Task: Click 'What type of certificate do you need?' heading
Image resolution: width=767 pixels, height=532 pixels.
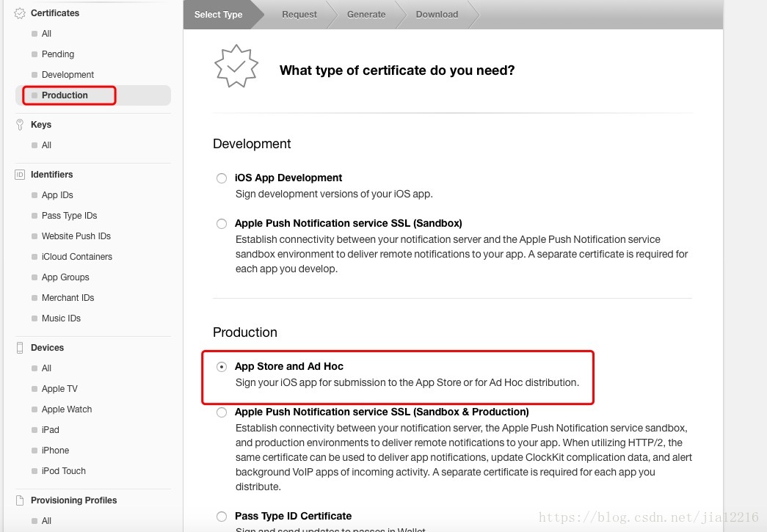Action: click(x=396, y=70)
